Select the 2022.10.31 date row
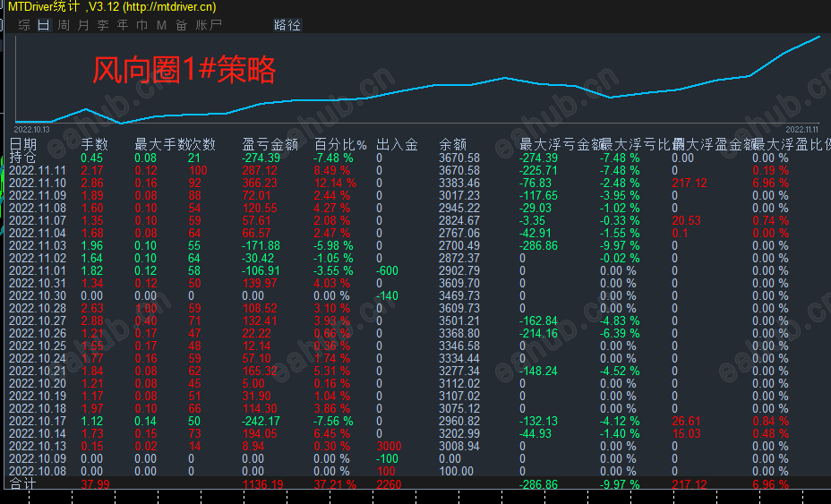This screenshot has width=831, height=504. [x=38, y=284]
